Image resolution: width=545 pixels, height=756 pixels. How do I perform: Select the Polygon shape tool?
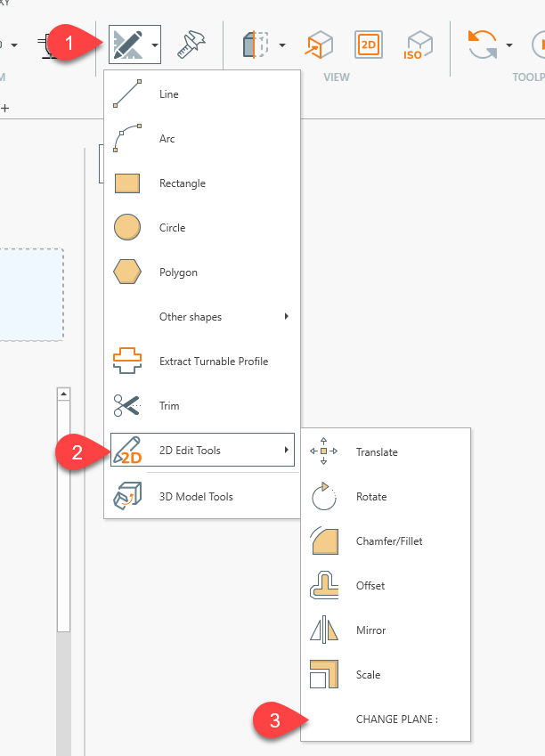click(177, 272)
